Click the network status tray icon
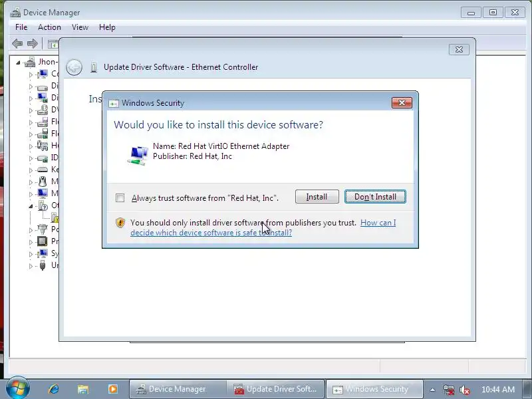Viewport: 532px width, 399px height. pyautogui.click(x=448, y=390)
